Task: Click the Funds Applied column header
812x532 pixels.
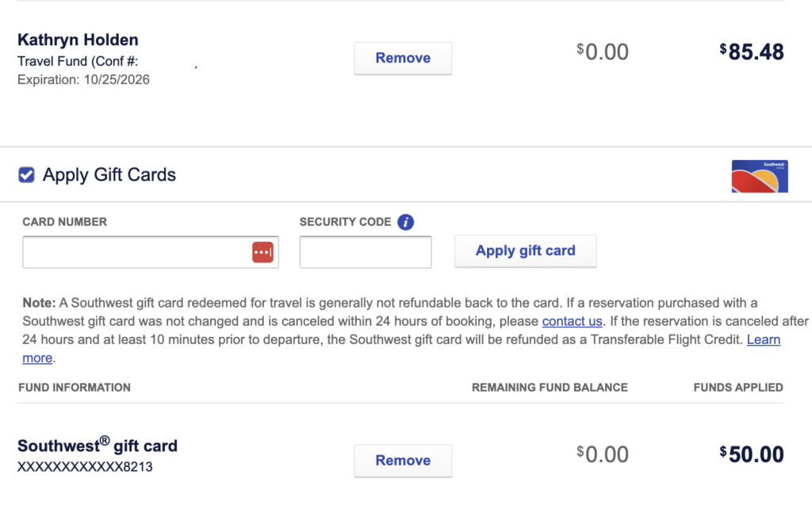Action: tap(737, 388)
